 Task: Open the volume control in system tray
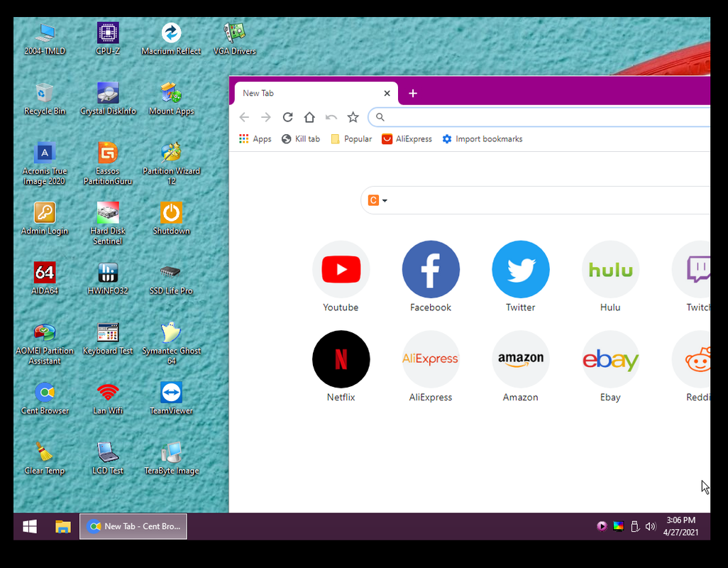(x=651, y=526)
